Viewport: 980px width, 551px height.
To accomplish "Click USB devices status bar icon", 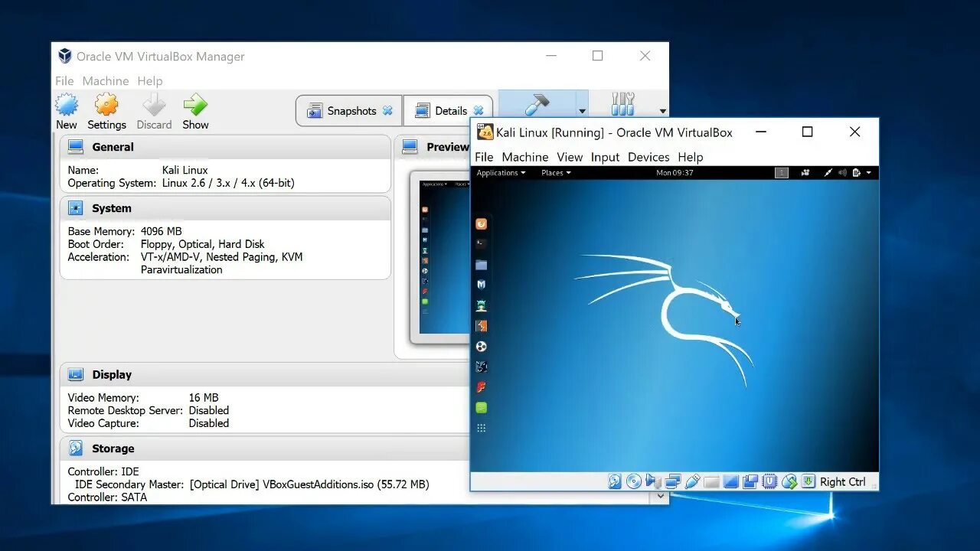I will pos(693,481).
